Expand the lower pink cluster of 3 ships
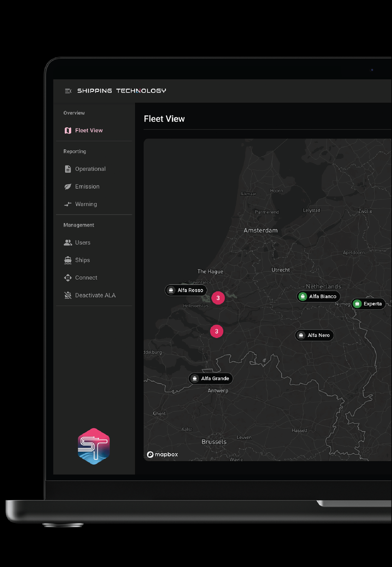 217,331
